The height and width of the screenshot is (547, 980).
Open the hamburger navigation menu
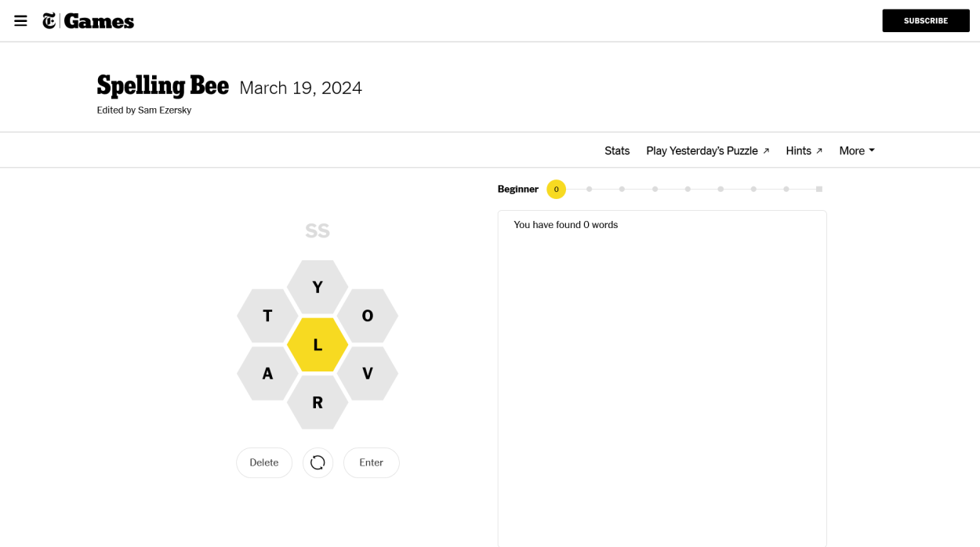tap(20, 21)
